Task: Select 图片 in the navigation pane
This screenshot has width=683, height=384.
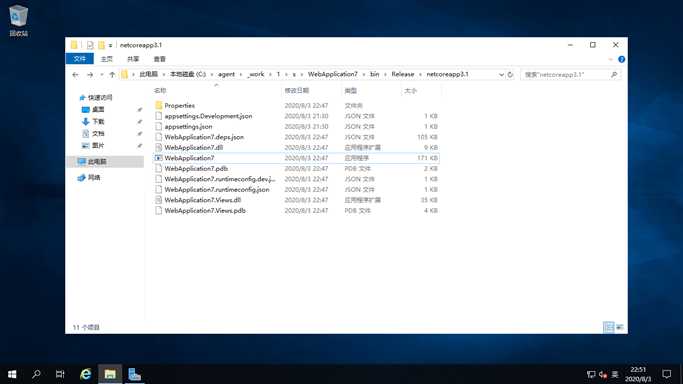Action: click(x=98, y=145)
